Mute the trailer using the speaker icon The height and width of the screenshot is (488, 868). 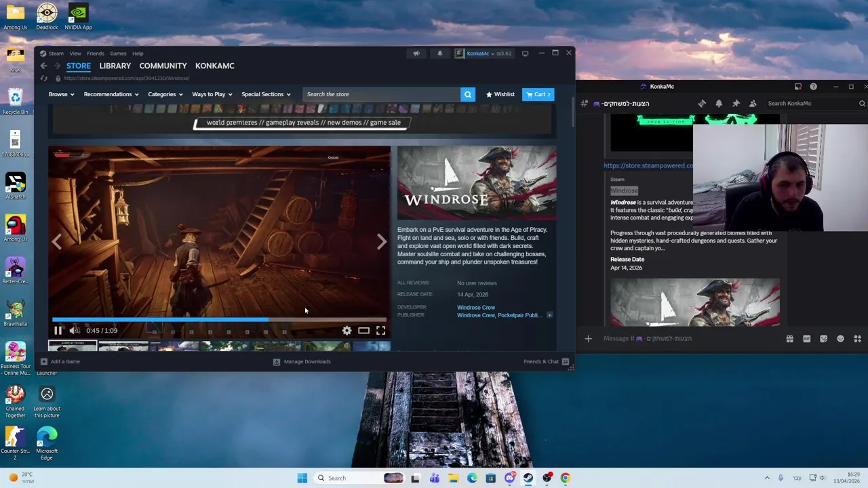(74, 330)
